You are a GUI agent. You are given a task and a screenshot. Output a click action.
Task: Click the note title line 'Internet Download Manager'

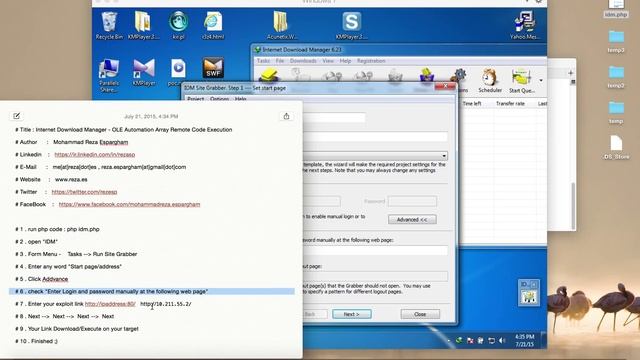click(124, 130)
